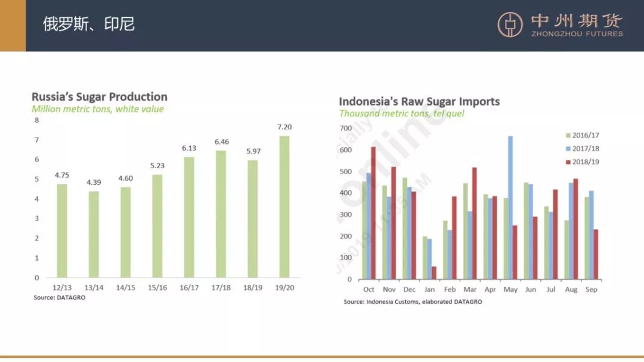Click the green Dec 2016/17 bar
The height and width of the screenshot is (362, 644).
(x=404, y=228)
